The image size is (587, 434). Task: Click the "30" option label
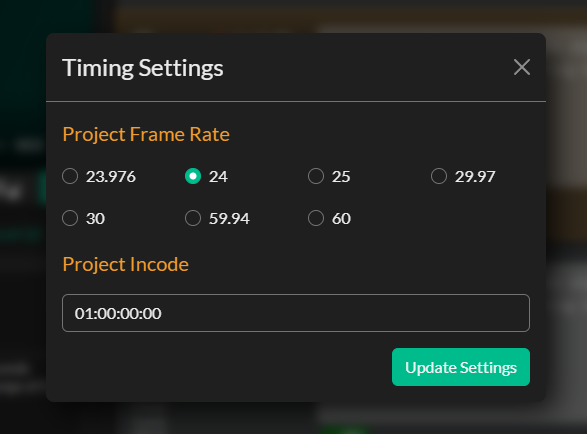click(95, 218)
